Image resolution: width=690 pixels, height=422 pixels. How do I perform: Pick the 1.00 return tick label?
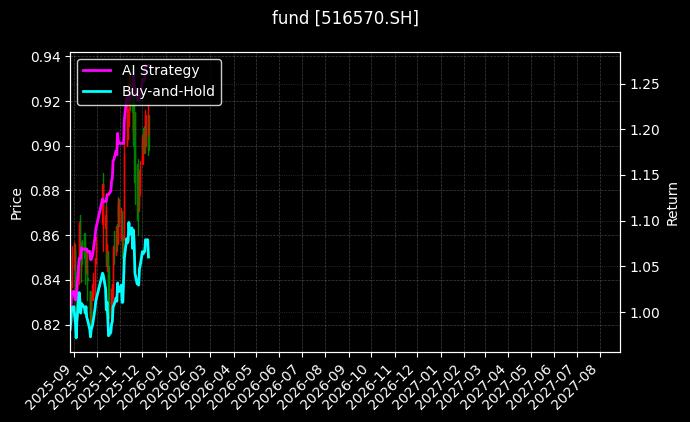coord(645,313)
